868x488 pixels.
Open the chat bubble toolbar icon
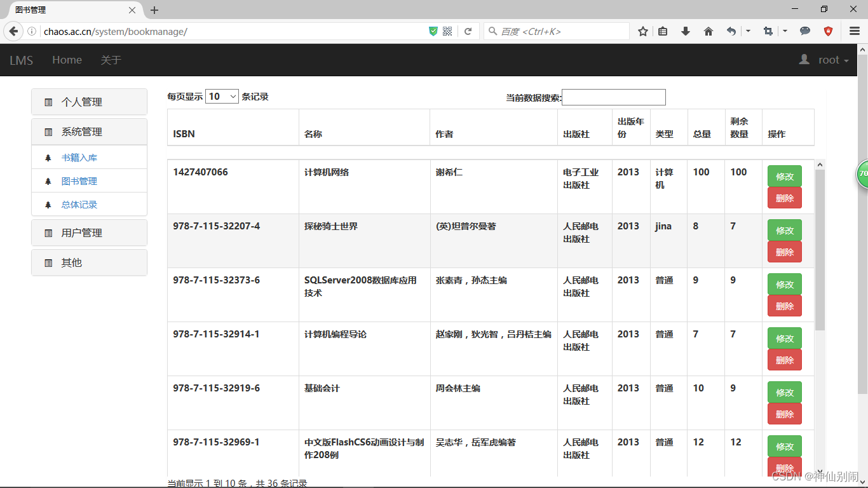click(805, 31)
